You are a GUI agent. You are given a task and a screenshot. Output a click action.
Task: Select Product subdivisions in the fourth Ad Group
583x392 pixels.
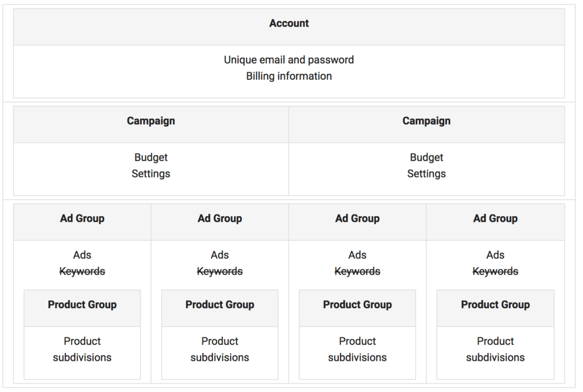(495, 349)
